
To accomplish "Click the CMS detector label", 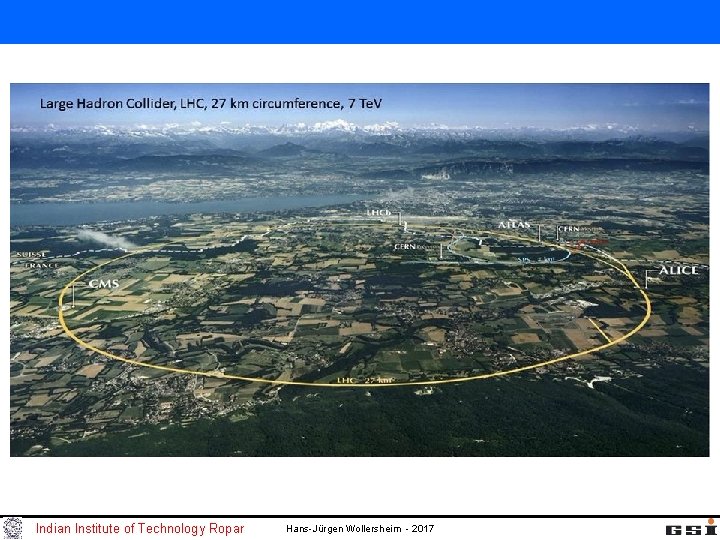I will (104, 284).
